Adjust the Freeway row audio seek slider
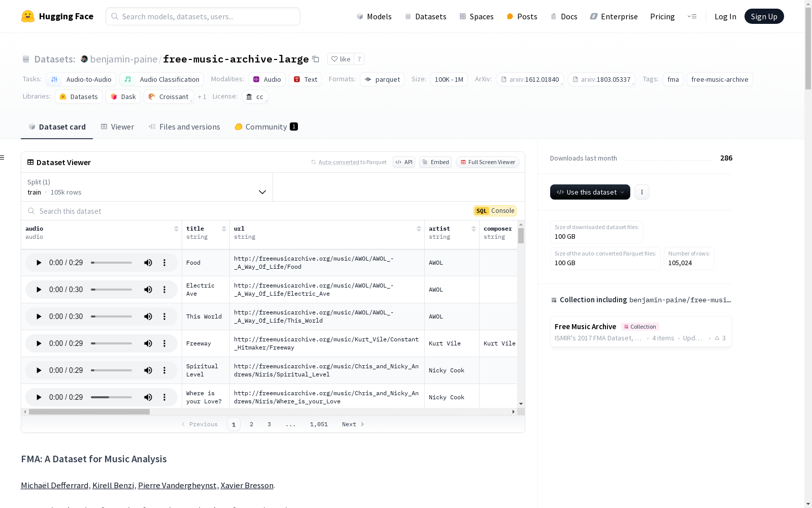 (x=111, y=343)
